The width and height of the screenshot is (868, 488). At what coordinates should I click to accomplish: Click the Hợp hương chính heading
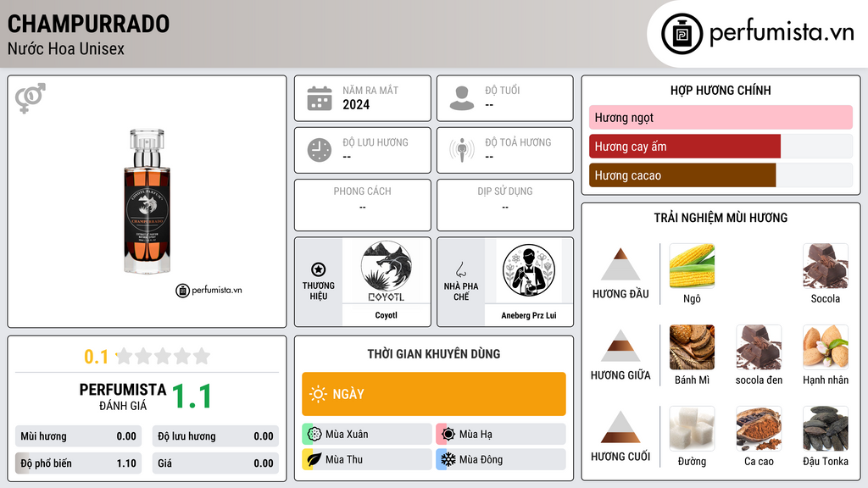[x=721, y=90]
